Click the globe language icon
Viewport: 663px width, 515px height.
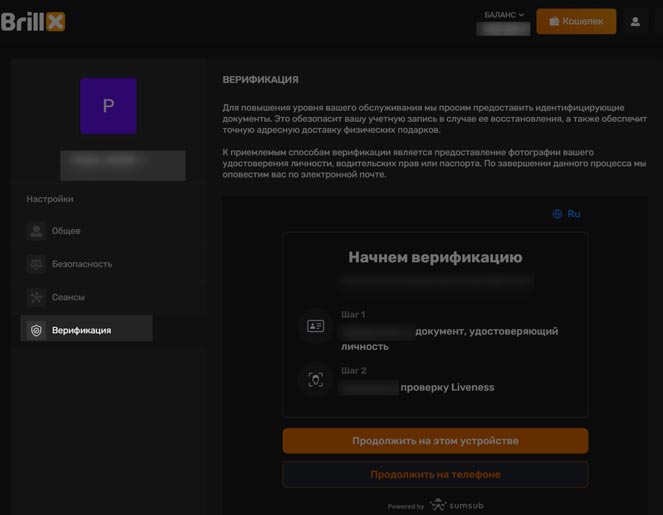(x=557, y=214)
